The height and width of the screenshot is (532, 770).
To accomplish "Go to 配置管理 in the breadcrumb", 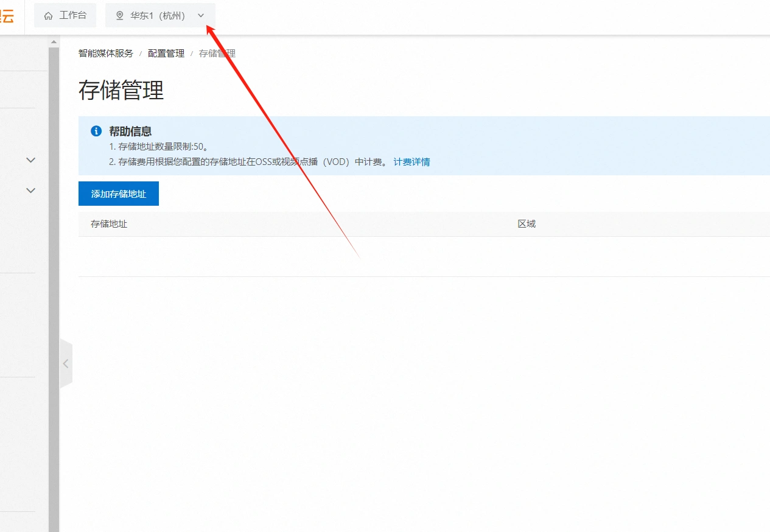I will tap(166, 54).
